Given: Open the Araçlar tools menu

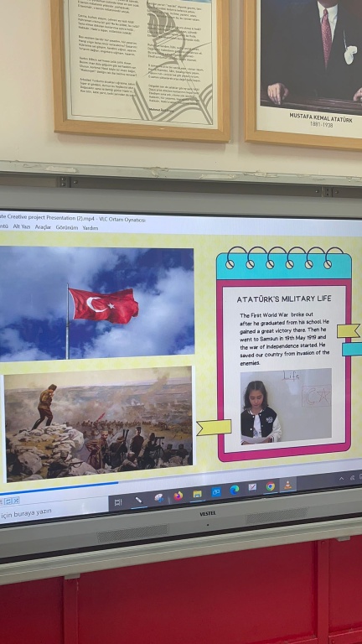Looking at the screenshot, I should click(x=43, y=227).
